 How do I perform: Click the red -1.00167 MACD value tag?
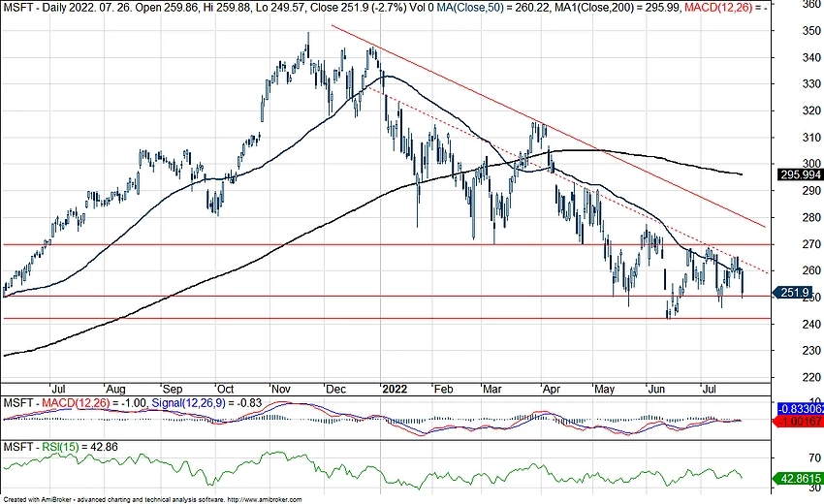[x=798, y=421]
